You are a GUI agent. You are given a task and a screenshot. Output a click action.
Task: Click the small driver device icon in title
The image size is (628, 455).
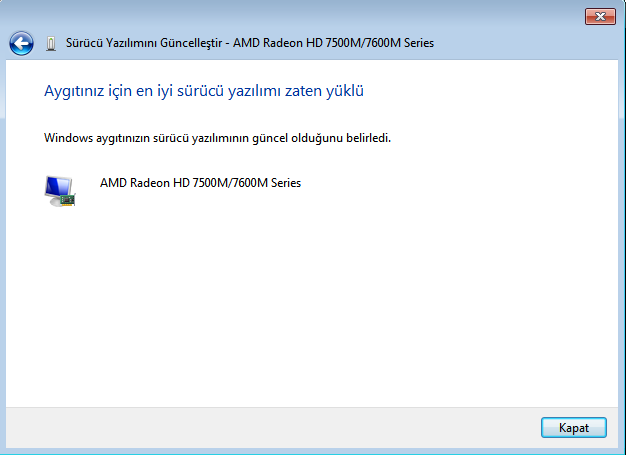coord(51,44)
